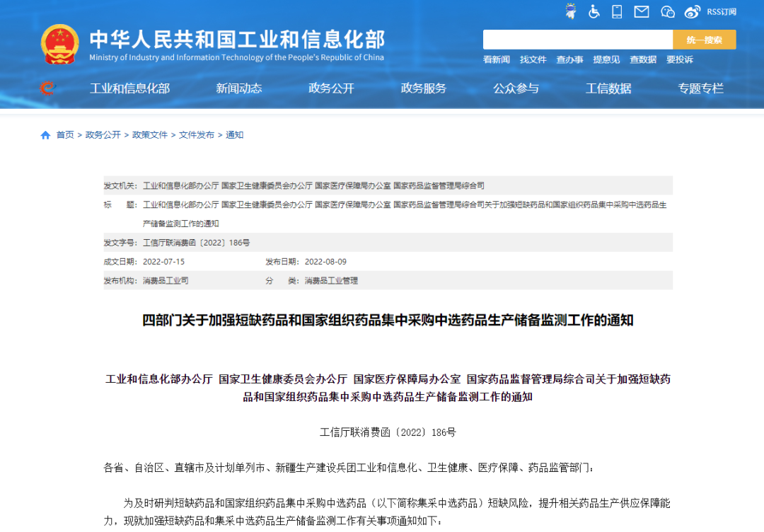Click the red swirl logo beside navigation

[x=47, y=88]
